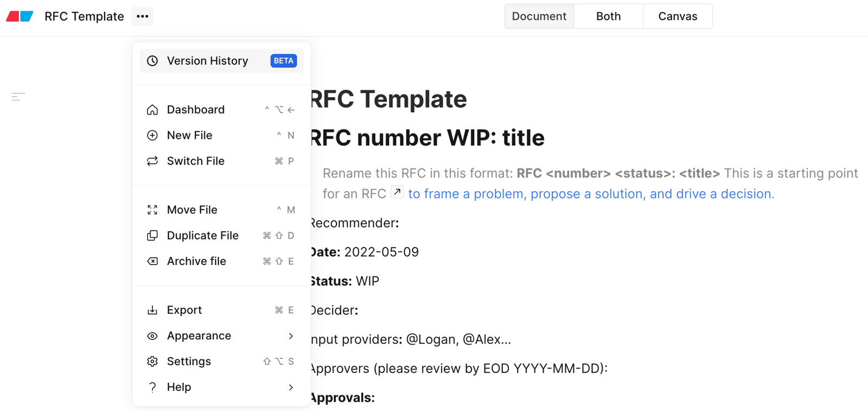
Task: Open the three-dots file menu button
Action: [143, 16]
